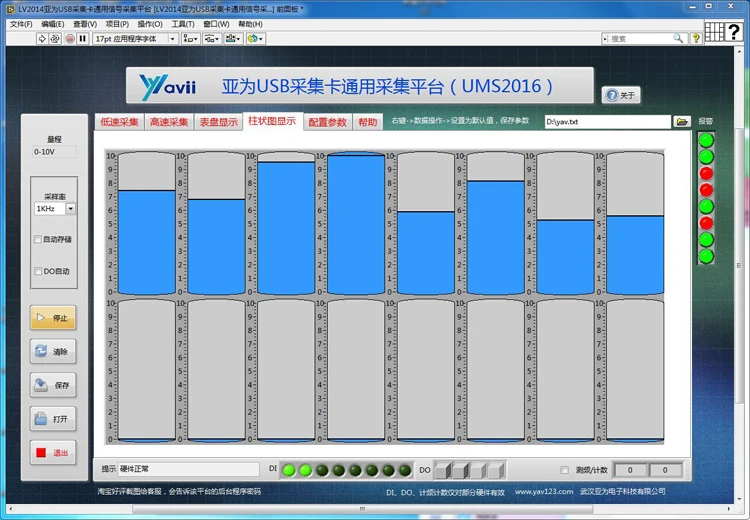
Task: Open the 操作(O) menu
Action: 150,24
